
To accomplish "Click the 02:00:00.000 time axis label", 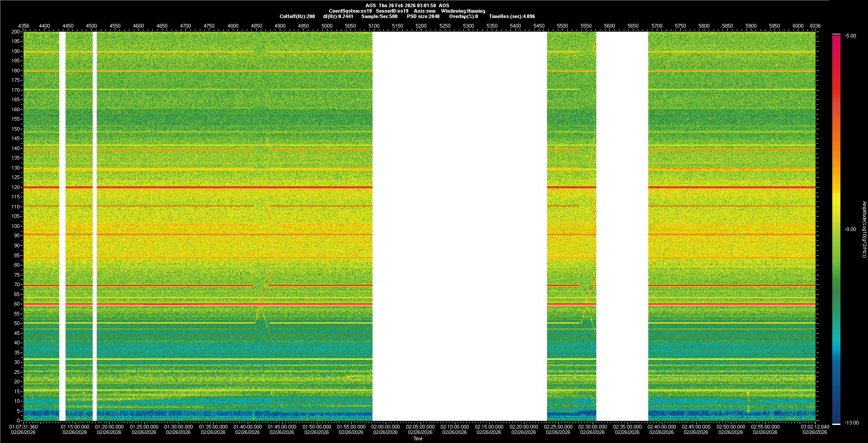I will [386, 427].
